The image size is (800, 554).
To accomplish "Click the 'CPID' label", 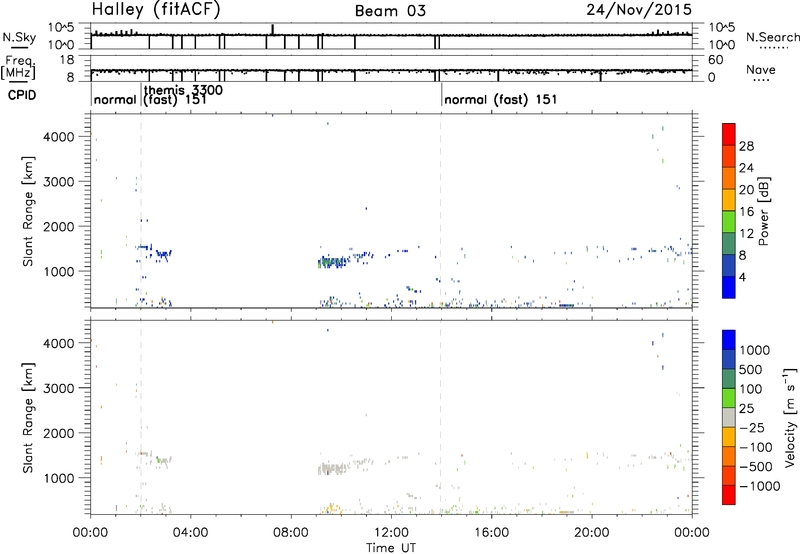I will [x=22, y=95].
